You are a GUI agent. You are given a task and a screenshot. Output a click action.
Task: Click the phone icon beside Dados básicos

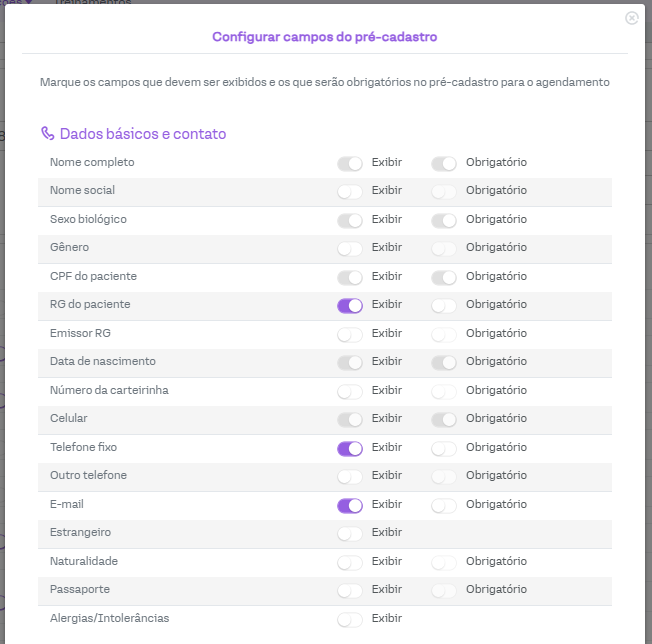pos(47,133)
